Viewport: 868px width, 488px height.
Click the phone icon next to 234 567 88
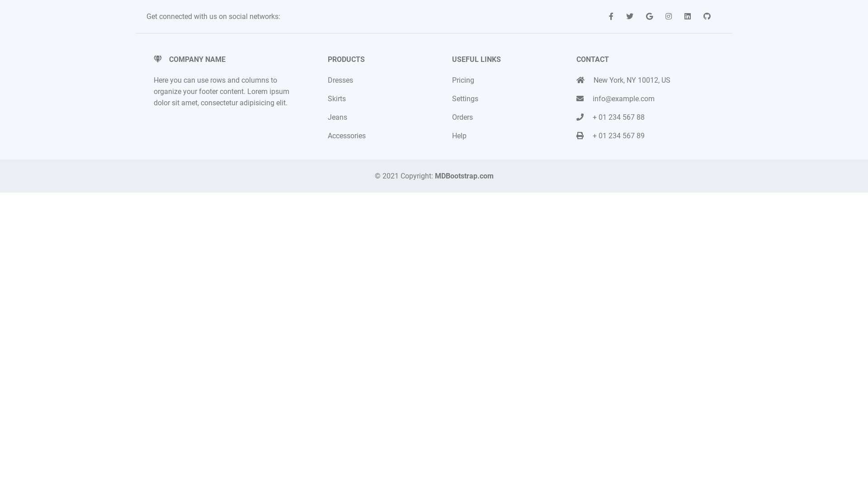(580, 117)
